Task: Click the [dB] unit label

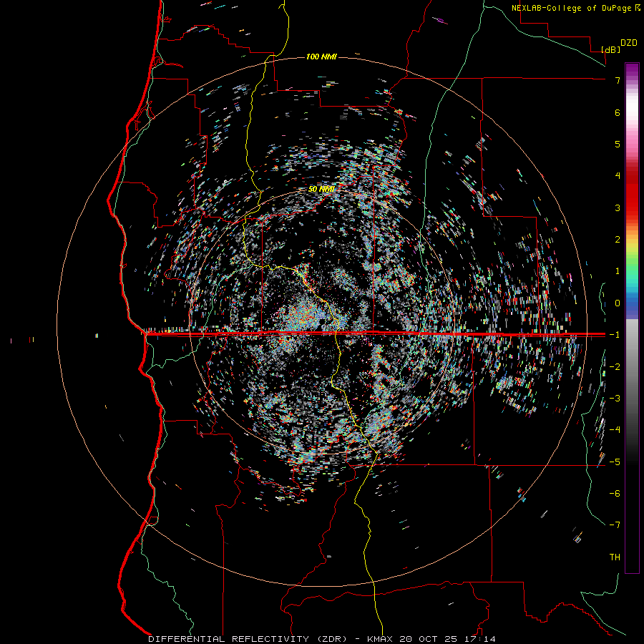Action: tap(611, 49)
